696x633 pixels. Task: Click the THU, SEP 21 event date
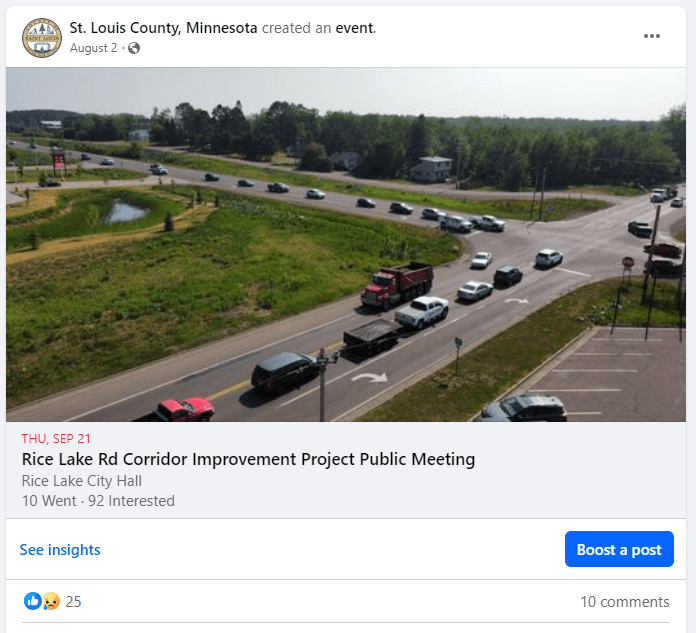point(56,439)
